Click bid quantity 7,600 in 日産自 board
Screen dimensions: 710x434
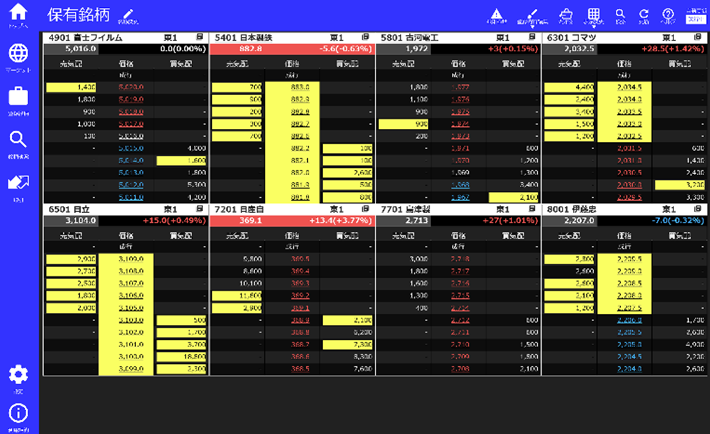tap(362, 369)
